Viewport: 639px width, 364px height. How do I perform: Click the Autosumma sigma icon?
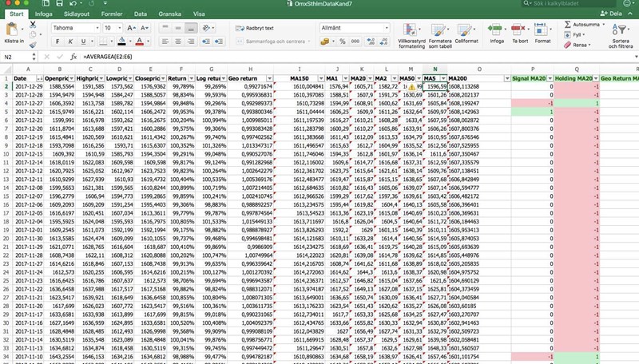coord(571,25)
